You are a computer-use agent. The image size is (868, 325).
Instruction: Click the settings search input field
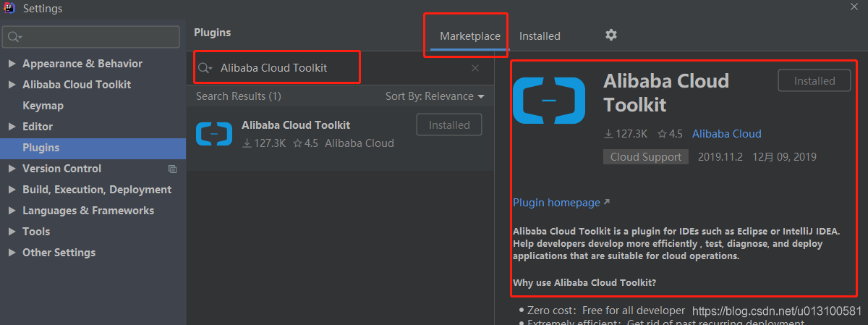pyautogui.click(x=90, y=37)
